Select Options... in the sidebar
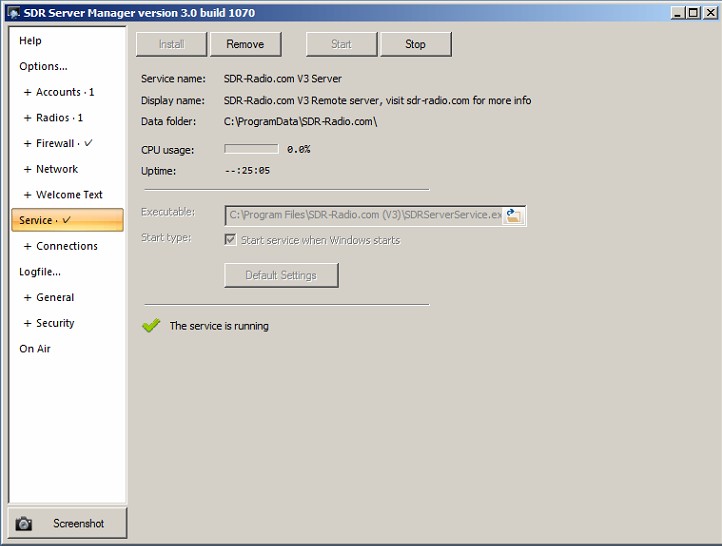This screenshot has width=722, height=546. point(43,66)
